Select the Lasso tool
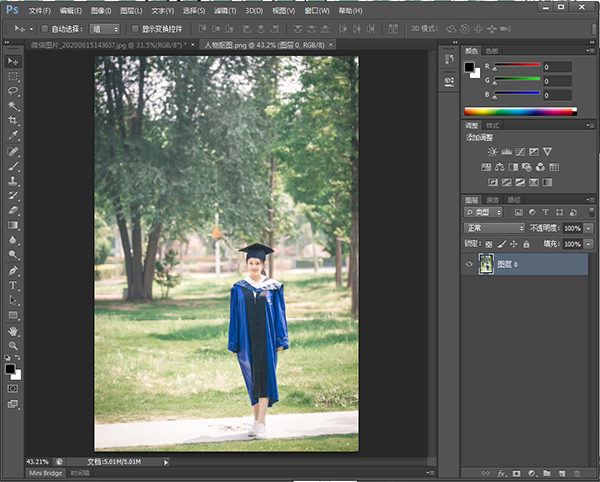600x482 pixels. pyautogui.click(x=13, y=90)
